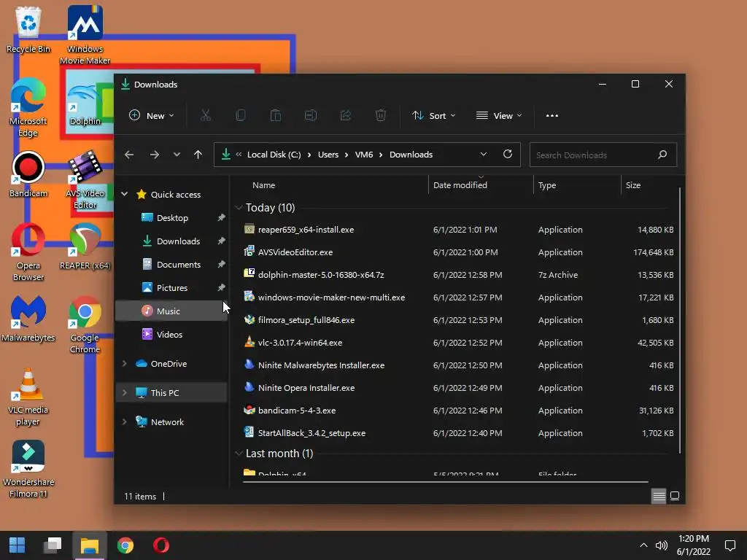Open the New item dropdown
The image size is (747, 560).
click(x=152, y=116)
